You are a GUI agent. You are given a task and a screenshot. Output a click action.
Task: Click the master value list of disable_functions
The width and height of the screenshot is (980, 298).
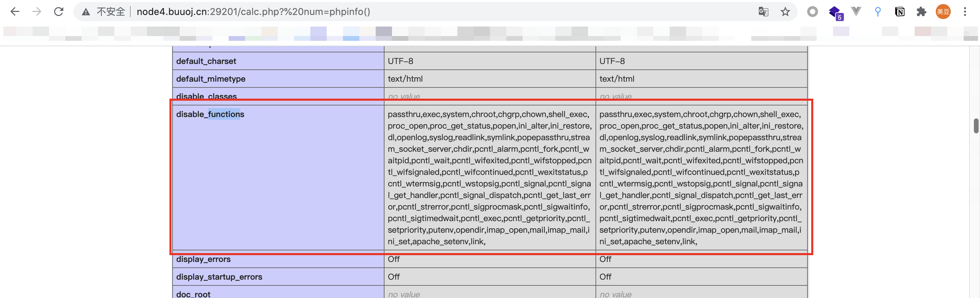701,178
